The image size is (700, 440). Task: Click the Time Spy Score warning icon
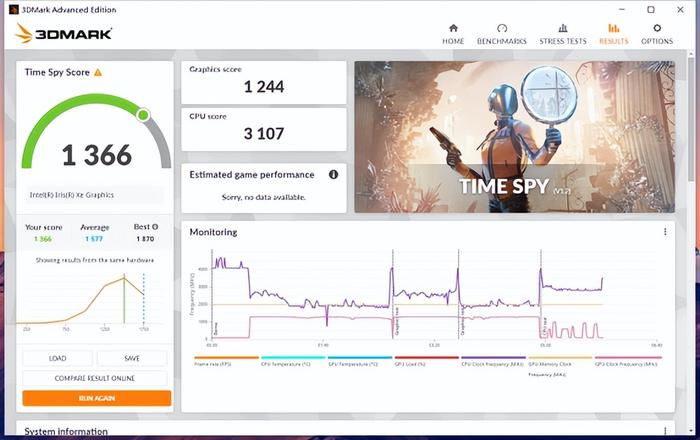(x=98, y=72)
